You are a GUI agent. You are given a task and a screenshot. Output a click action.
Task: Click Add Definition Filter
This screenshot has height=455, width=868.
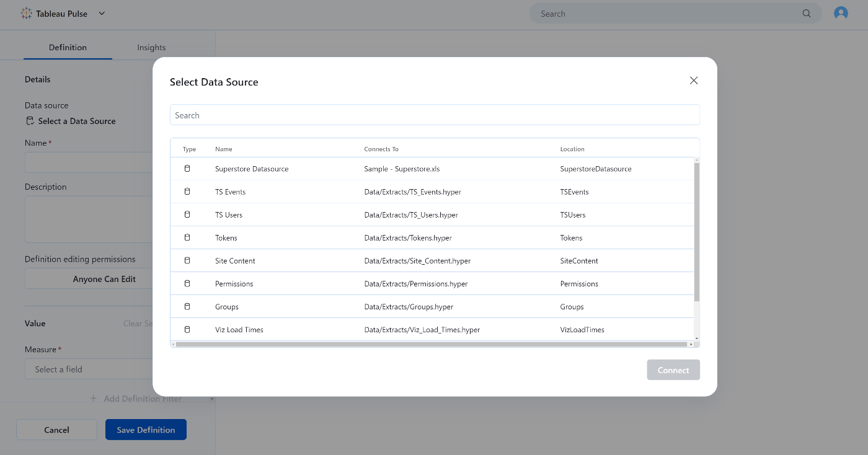(x=136, y=399)
